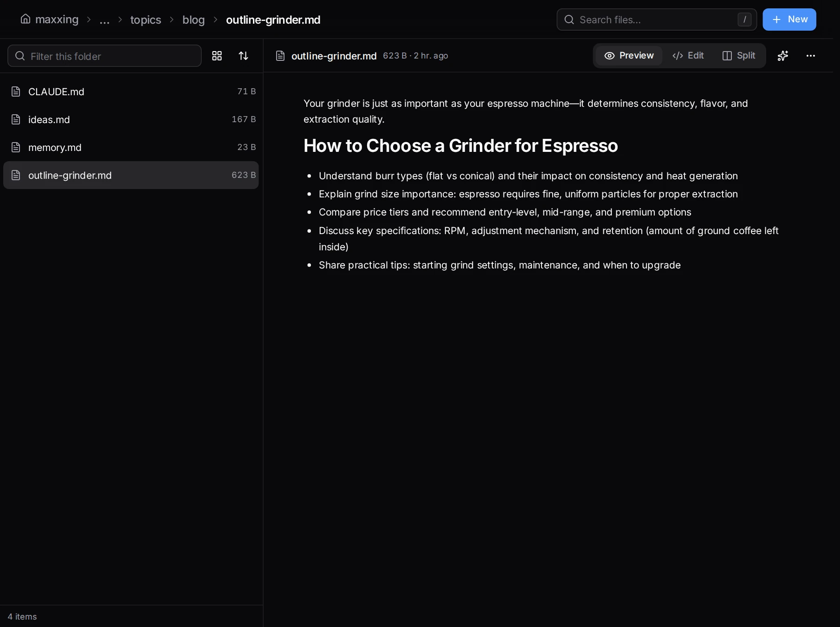Click the file icon next to ideas.md
This screenshot has width=840, height=627.
click(16, 119)
